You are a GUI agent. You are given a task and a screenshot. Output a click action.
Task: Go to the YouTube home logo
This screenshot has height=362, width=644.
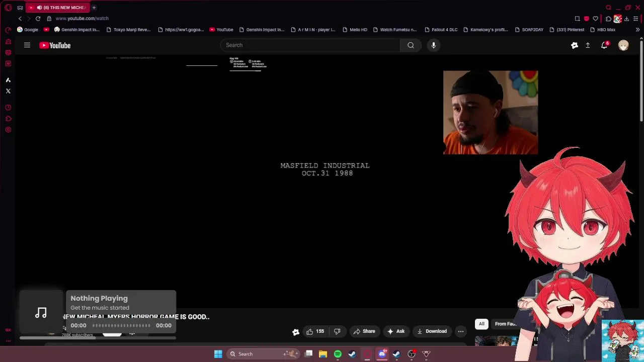tap(55, 45)
